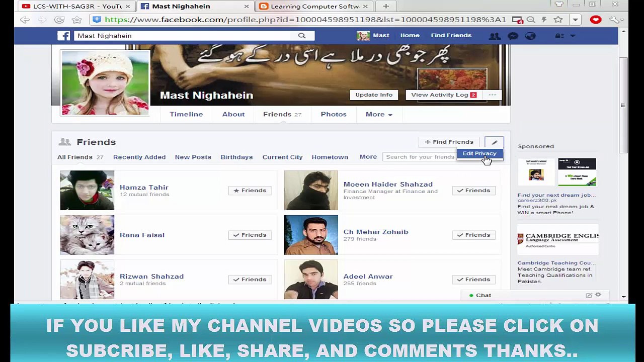This screenshot has width=644, height=362.
Task: Expand the three-dots menu near Activity Log
Action: point(492,95)
